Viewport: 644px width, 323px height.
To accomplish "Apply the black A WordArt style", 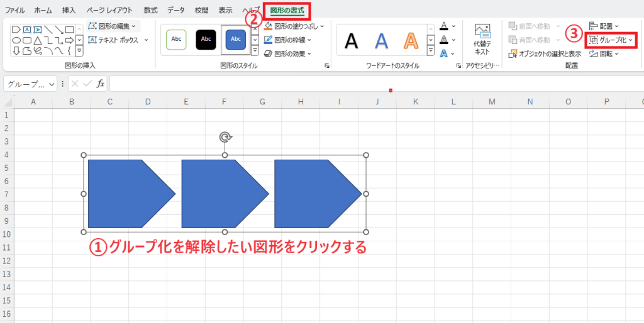I will coord(351,40).
